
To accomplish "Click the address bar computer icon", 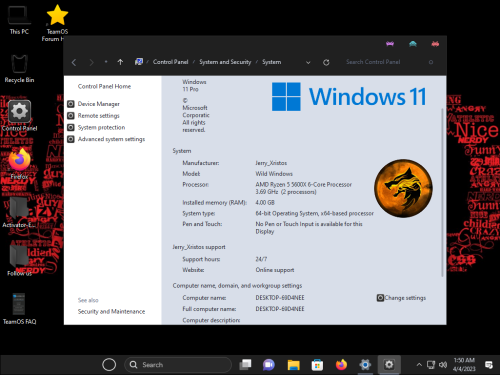I will point(139,62).
